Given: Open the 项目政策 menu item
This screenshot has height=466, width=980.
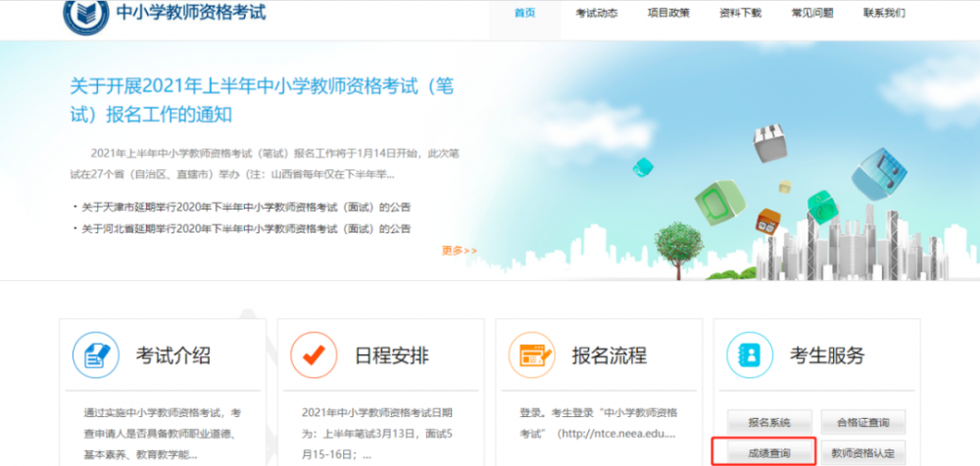Looking at the screenshot, I should click(668, 13).
